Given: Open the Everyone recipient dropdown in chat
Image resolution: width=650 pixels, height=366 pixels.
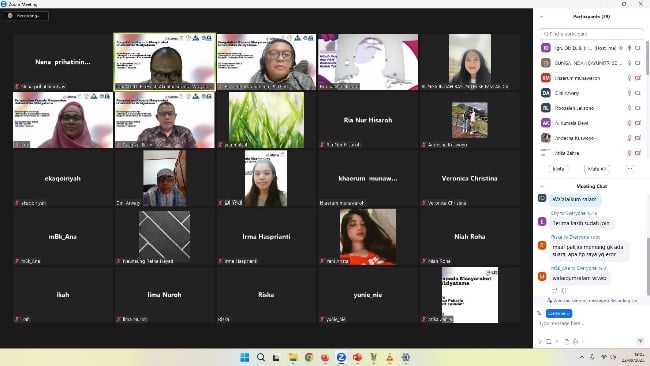Looking at the screenshot, I should [559, 313].
